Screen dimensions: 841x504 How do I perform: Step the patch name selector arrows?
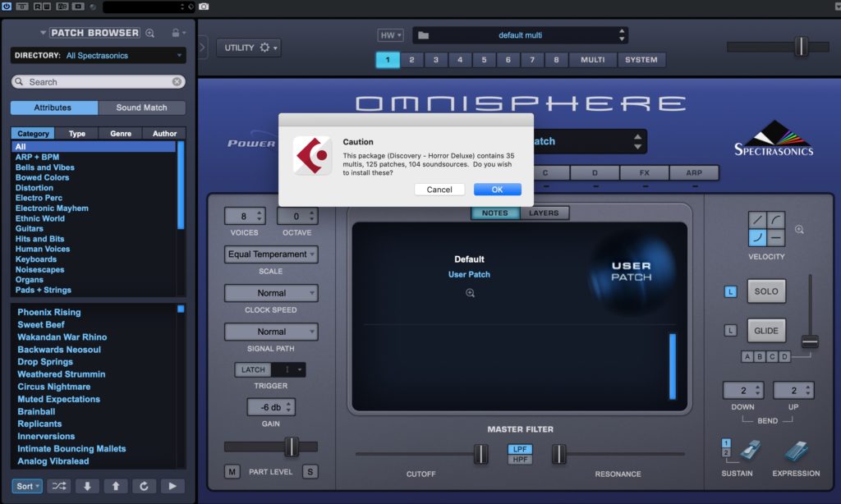[x=637, y=141]
